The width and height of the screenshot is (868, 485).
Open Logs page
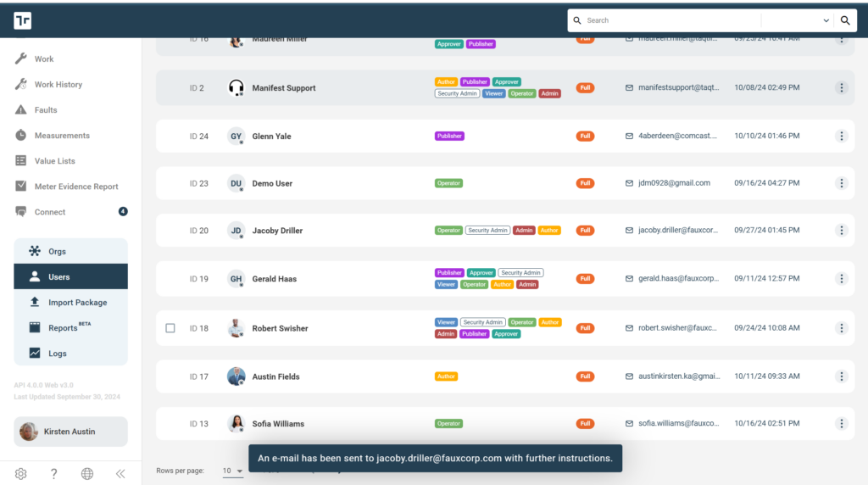(71, 354)
